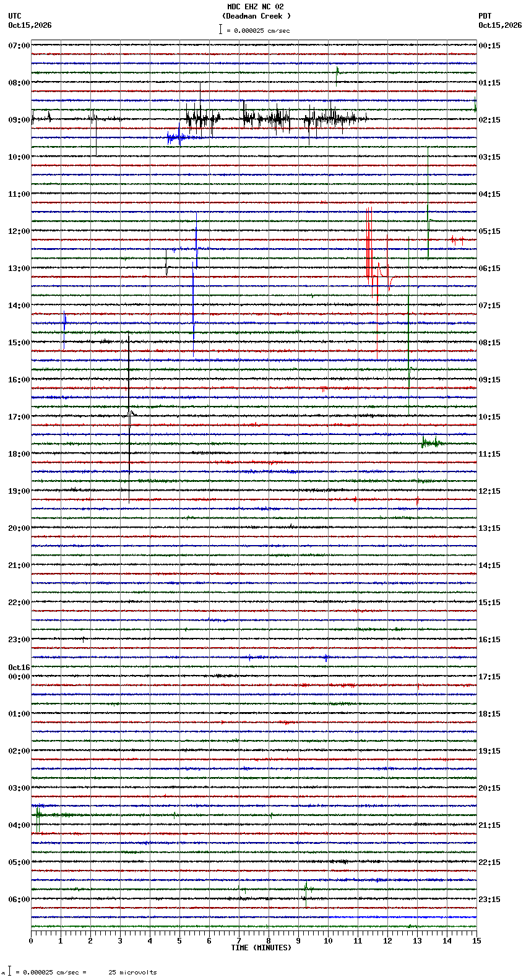The width and height of the screenshot is (526, 980).
Task: Click the 'PDT' label at top right
Action: (485, 16)
